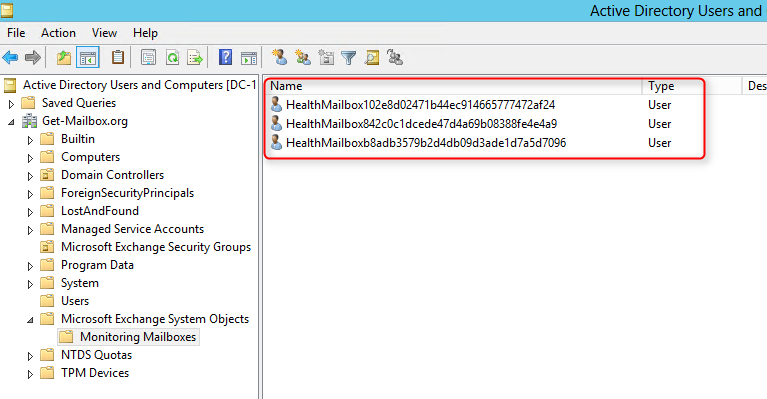Select the Saved Queries tree item
The width and height of the screenshot is (767, 399).
[x=79, y=103]
